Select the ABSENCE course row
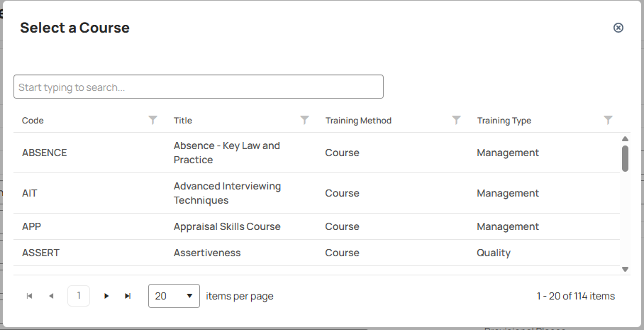644x330 pixels. tap(316, 153)
